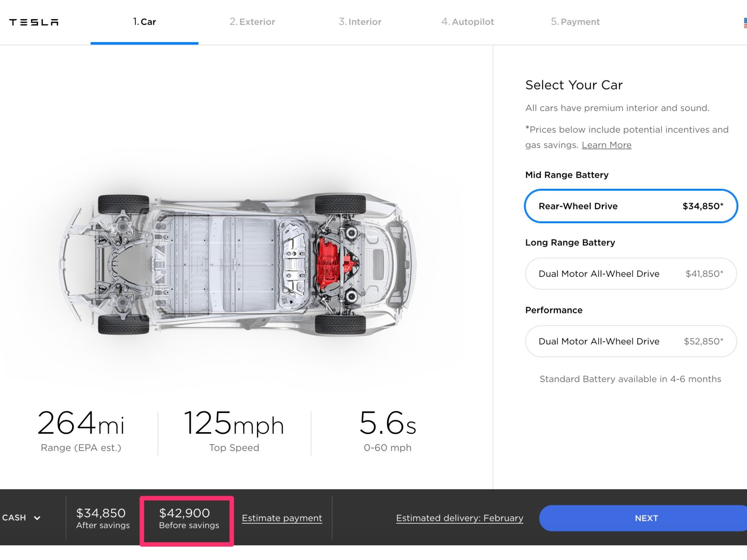Click Estimated delivery: February link
Viewport: 747px width, 560px height.
[460, 518]
